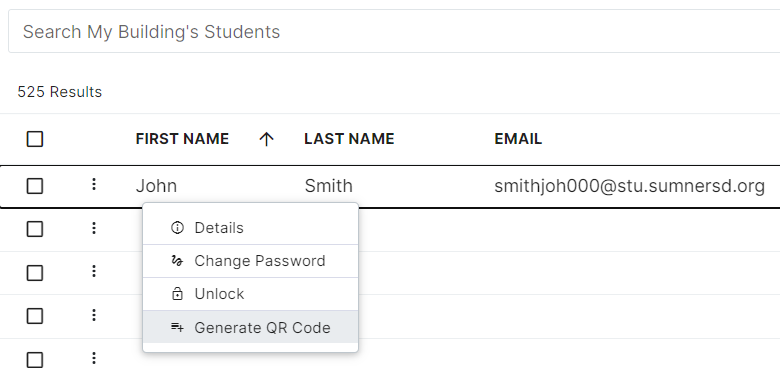
Task: Click the padlock icon beside Unlock
Action: pyautogui.click(x=177, y=294)
